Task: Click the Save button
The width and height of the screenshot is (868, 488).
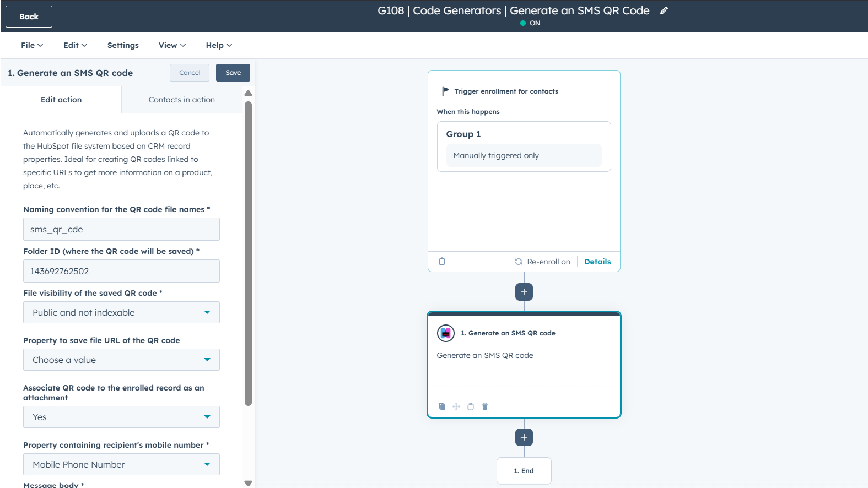Action: (x=233, y=73)
